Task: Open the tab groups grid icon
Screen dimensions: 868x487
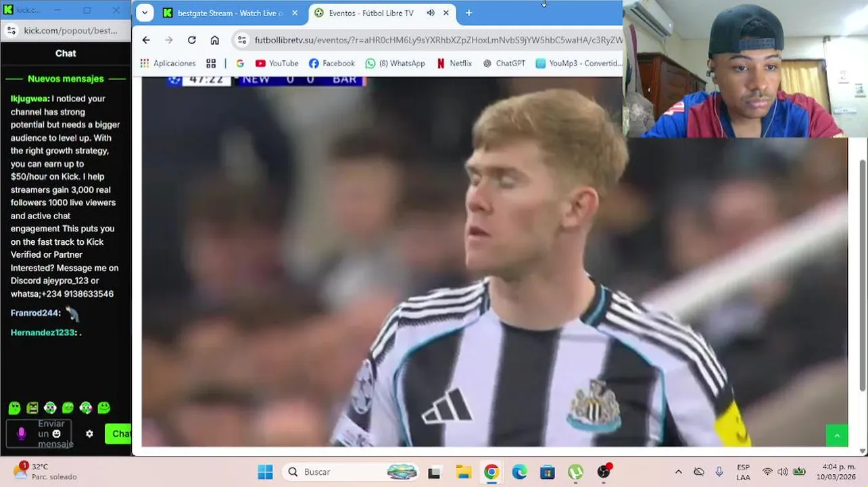Action: pos(211,63)
